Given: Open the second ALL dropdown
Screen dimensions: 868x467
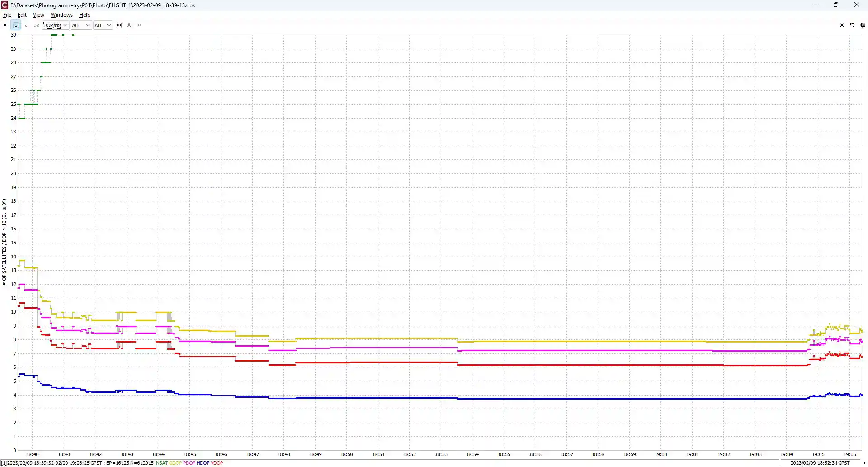Looking at the screenshot, I should coord(103,25).
